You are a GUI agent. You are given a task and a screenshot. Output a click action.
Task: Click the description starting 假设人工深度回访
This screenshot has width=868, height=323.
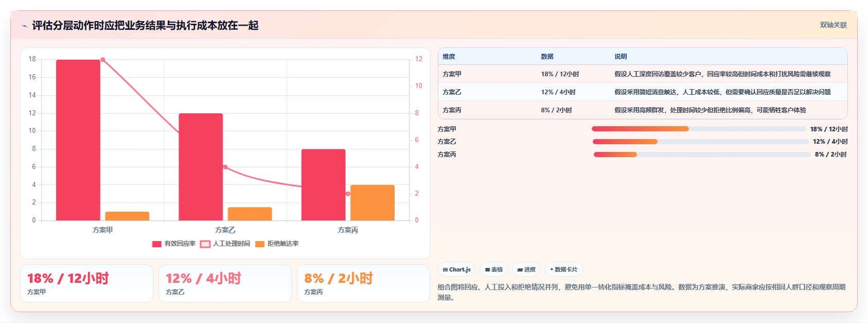click(722, 74)
